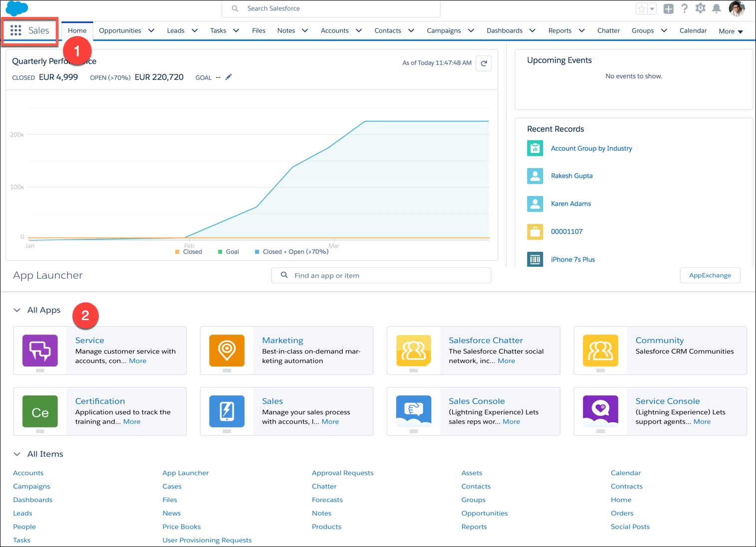756x547 pixels.
Task: Switch to the Chatter tab
Action: (x=608, y=30)
